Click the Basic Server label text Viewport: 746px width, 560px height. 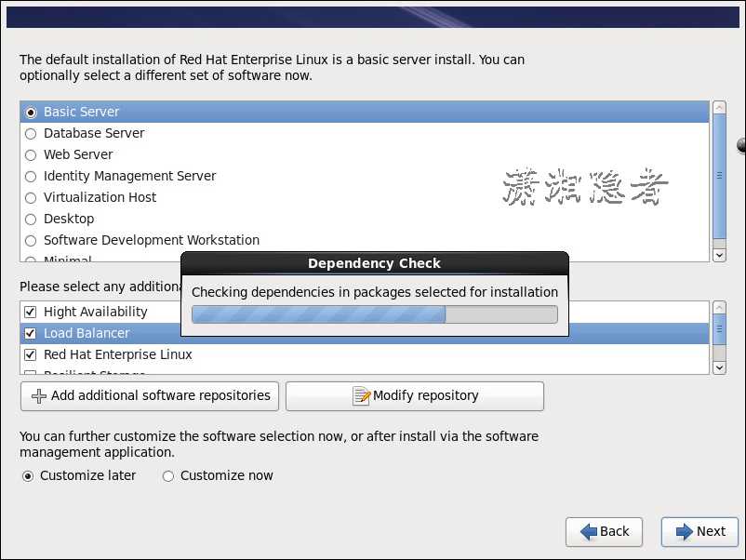[x=81, y=112]
